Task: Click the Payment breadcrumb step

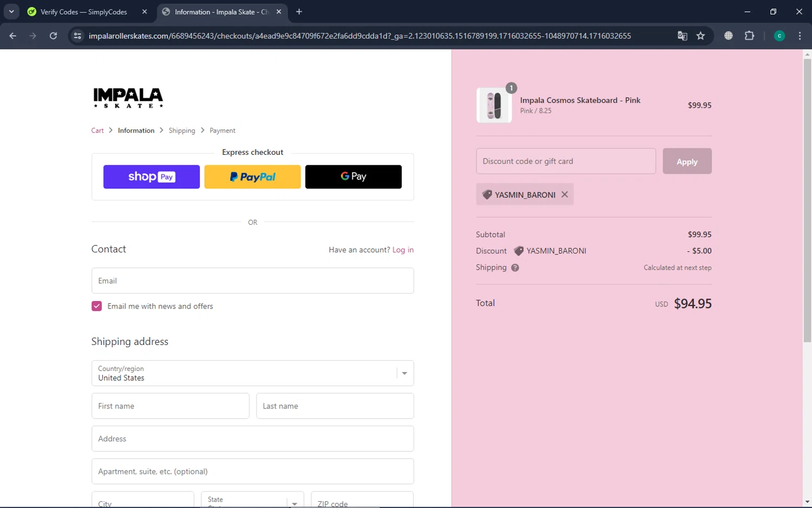Action: pyautogui.click(x=222, y=131)
